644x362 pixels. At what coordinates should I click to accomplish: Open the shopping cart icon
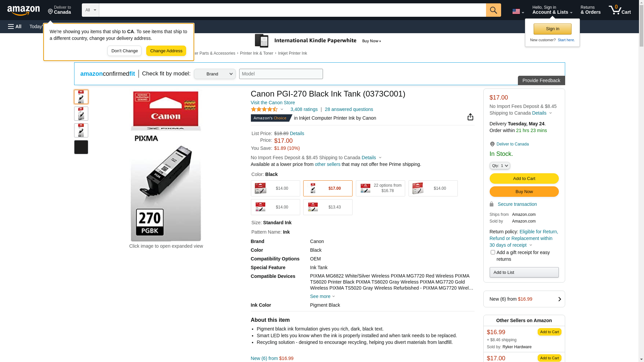[x=619, y=10]
